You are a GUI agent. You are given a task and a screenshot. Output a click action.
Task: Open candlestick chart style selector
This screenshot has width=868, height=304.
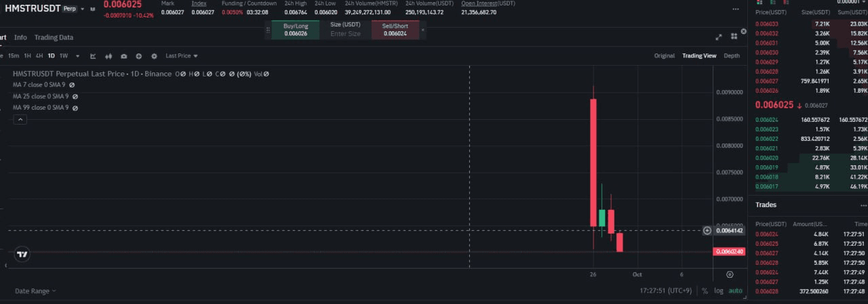pos(108,56)
